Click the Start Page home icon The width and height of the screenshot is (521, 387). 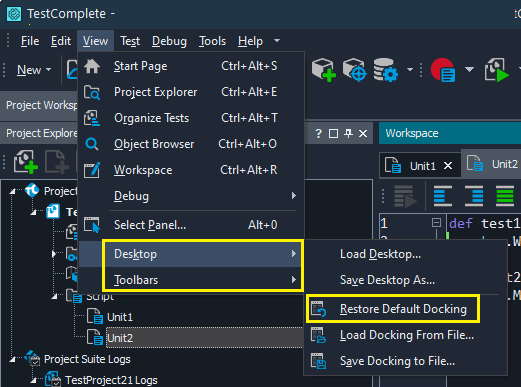point(92,66)
